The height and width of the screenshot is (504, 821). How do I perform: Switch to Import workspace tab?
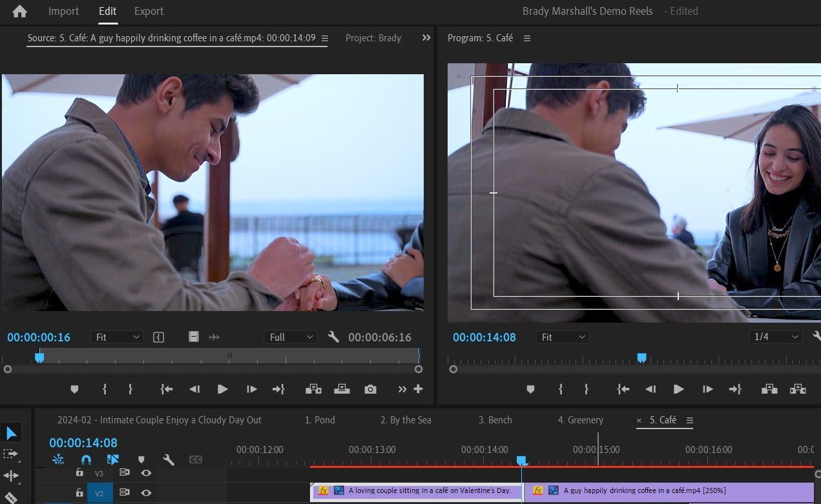[x=64, y=11]
